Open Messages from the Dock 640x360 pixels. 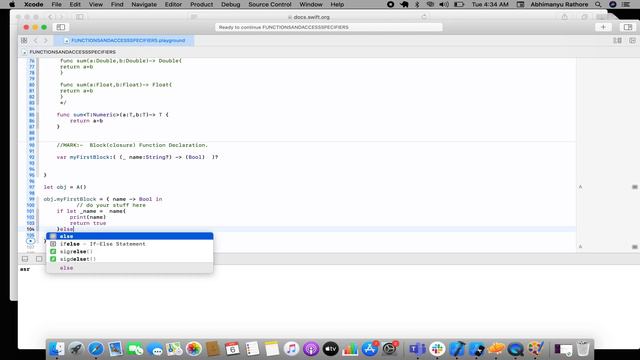(x=155, y=349)
